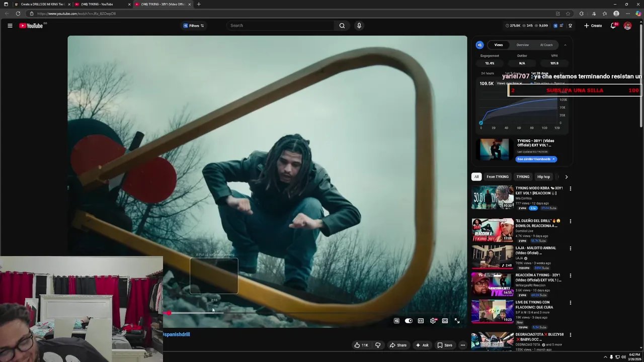This screenshot has height=362, width=644.
Task: Open more actions ellipsis below the video
Action: tap(463, 345)
